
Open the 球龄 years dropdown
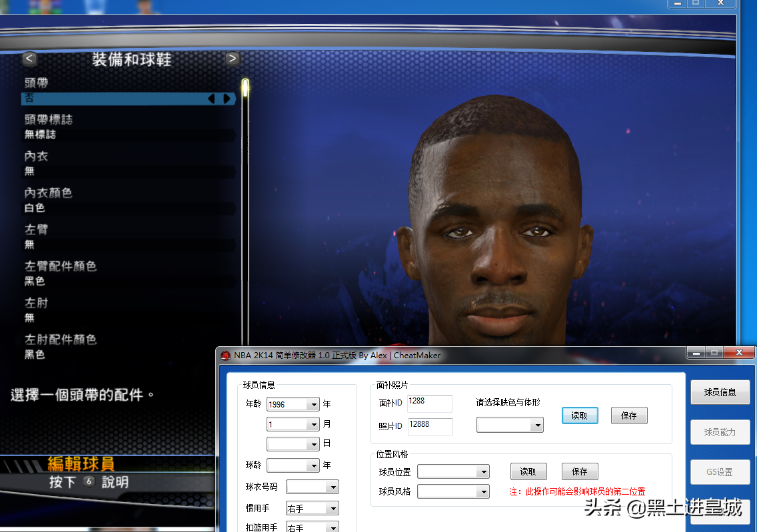[x=314, y=465]
